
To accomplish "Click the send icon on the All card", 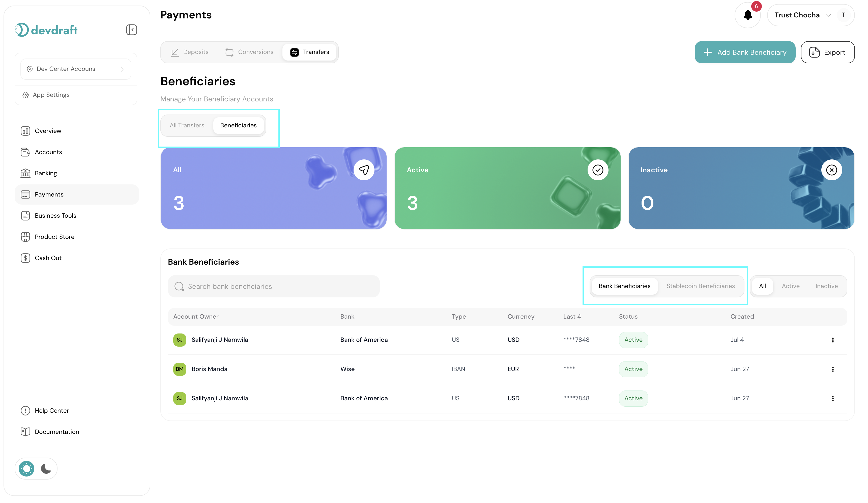I will click(x=364, y=170).
